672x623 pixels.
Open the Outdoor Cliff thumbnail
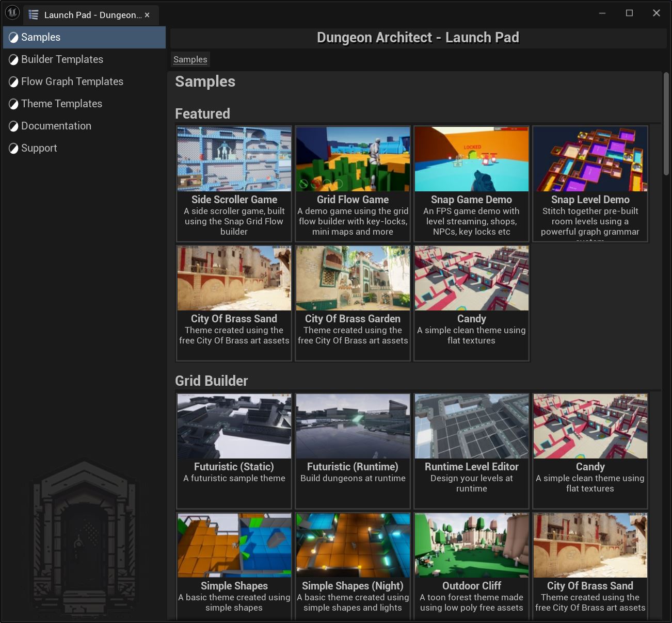pos(472,545)
